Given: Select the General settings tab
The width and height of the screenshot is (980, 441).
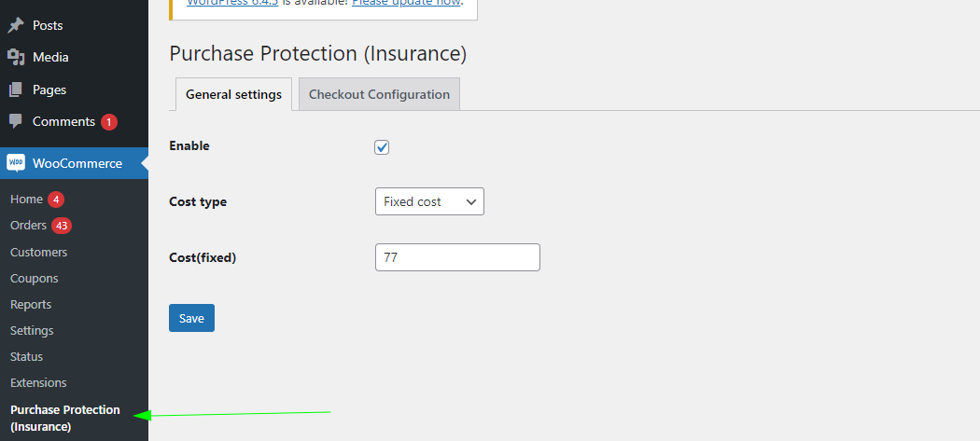Looking at the screenshot, I should [233, 94].
